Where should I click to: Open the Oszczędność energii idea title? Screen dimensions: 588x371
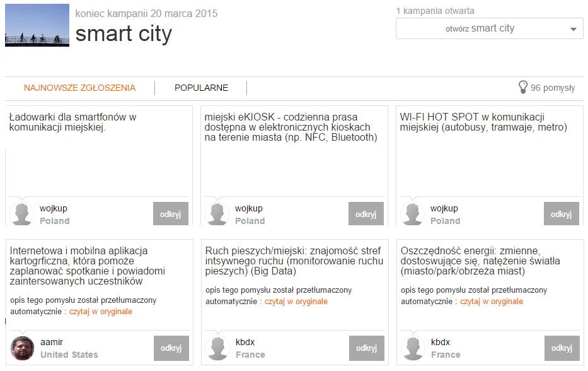[x=480, y=261]
